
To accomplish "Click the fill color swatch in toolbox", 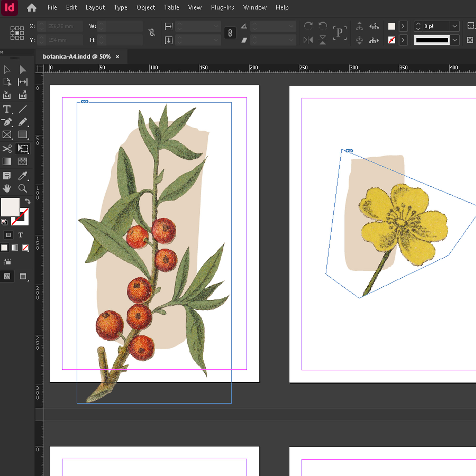I will coord(10,207).
